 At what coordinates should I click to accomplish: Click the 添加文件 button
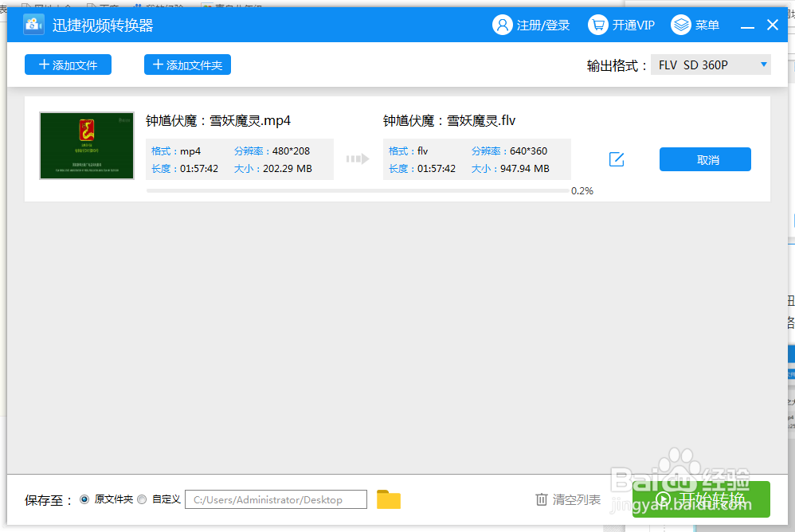(x=68, y=65)
